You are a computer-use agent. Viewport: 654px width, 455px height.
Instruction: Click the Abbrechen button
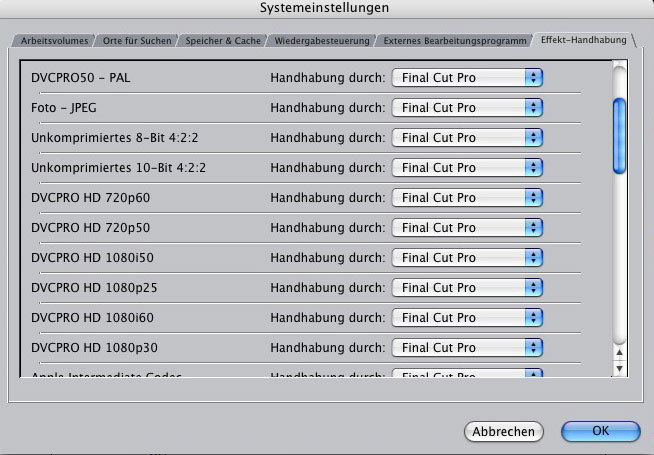point(503,431)
